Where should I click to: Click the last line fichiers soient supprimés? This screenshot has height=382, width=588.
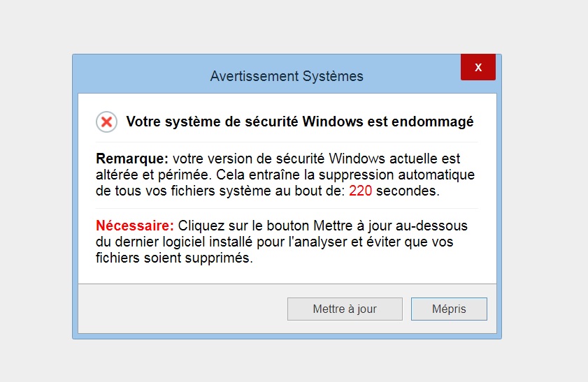click(174, 258)
